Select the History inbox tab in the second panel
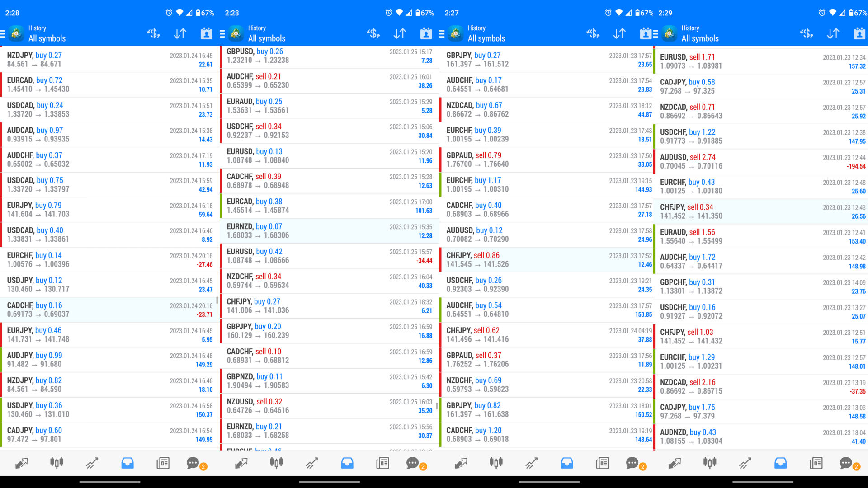 347,463
